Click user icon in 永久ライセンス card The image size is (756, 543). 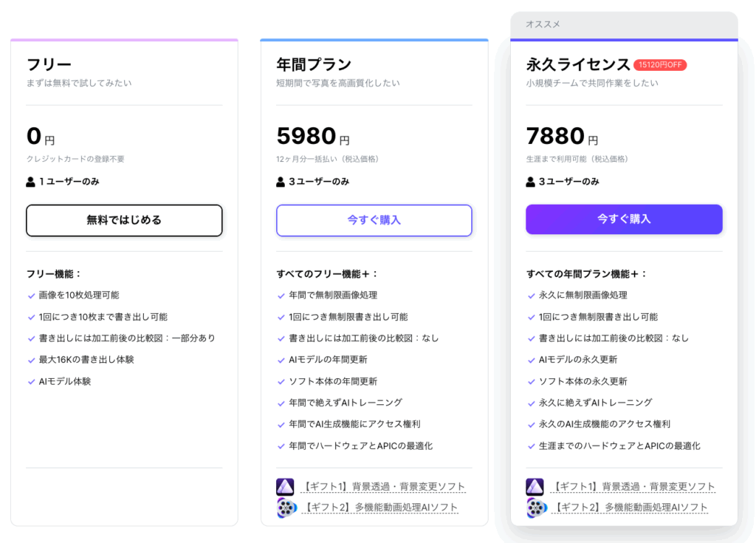pyautogui.click(x=530, y=181)
